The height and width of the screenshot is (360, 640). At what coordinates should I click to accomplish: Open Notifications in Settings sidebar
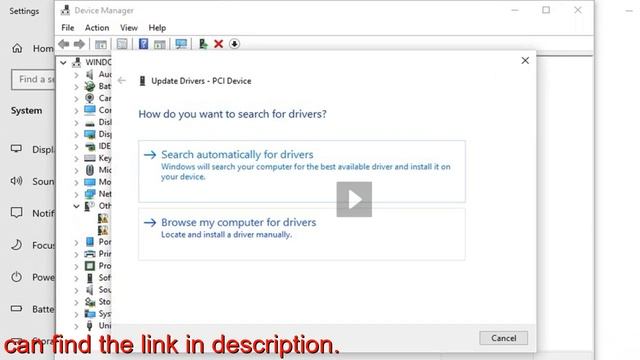click(32, 213)
